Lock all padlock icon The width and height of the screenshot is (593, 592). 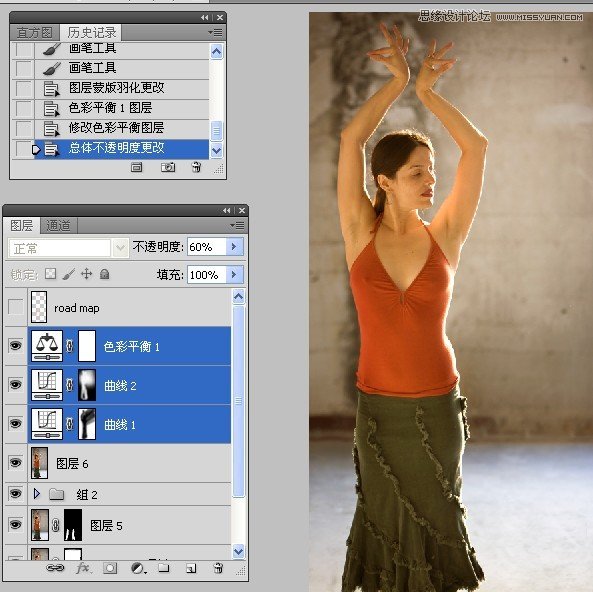tap(105, 273)
